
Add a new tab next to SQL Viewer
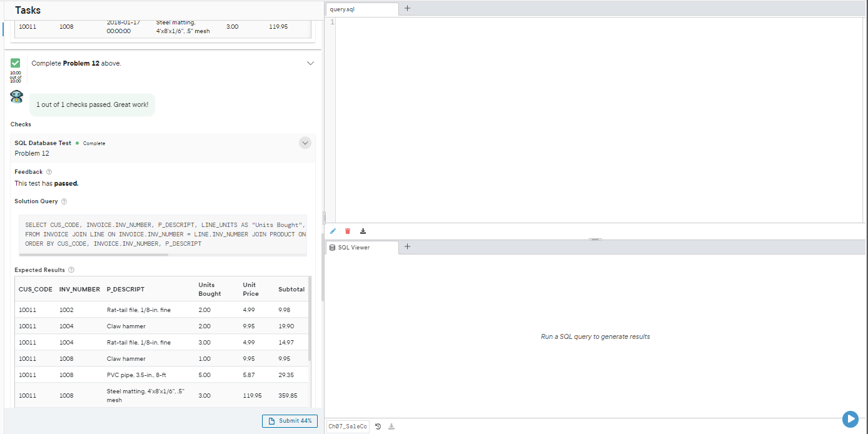coord(408,246)
